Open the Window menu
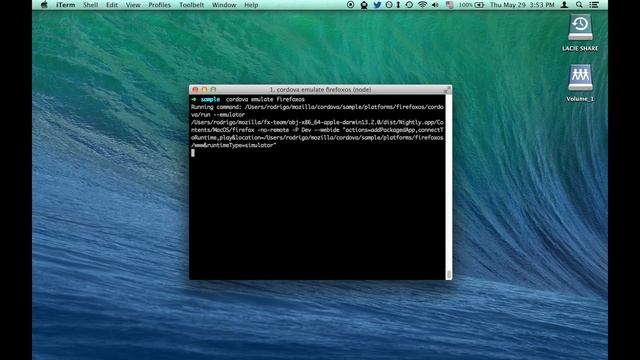Image resolution: width=640 pixels, height=360 pixels. [x=224, y=5]
